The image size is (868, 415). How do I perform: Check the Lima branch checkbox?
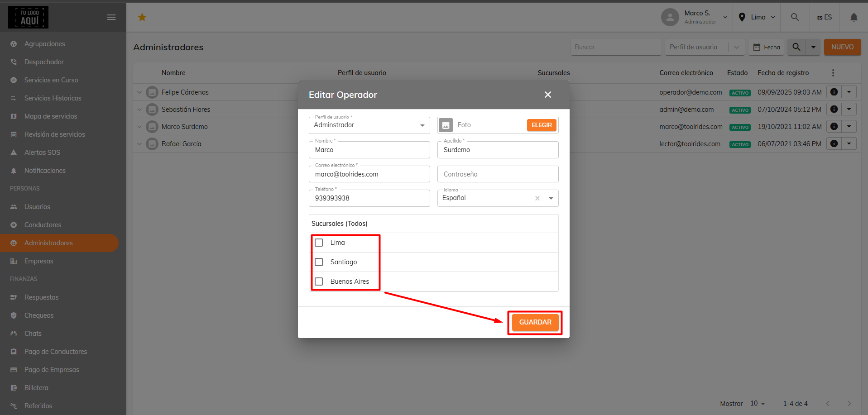(319, 243)
